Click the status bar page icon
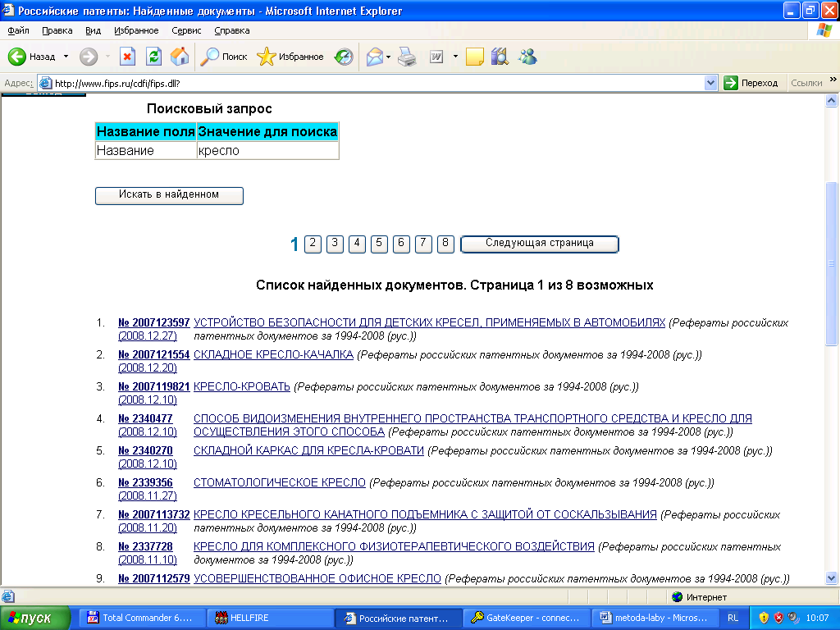The image size is (840, 630). (x=7, y=596)
